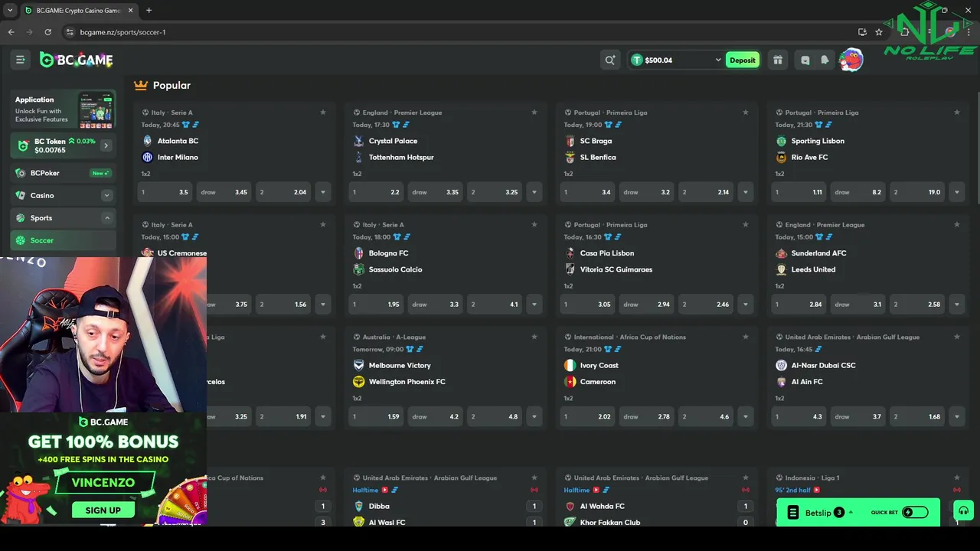The image size is (980, 551).
Task: Click site information icon in address bar
Action: (70, 32)
